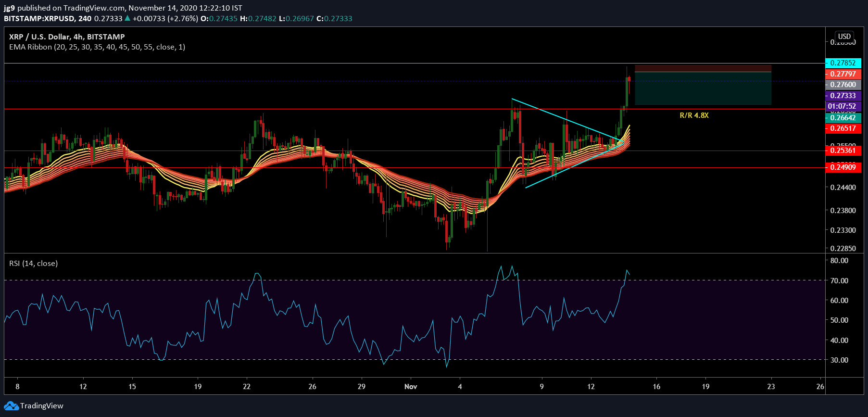Select the red 0.27797 price label
Image resolution: width=868 pixels, height=417 pixels.
point(843,74)
